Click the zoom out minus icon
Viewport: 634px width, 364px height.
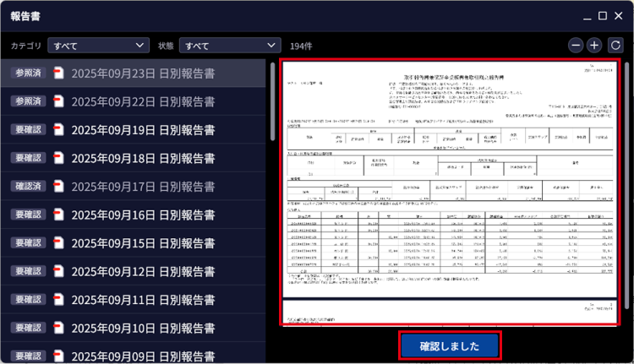click(x=576, y=45)
